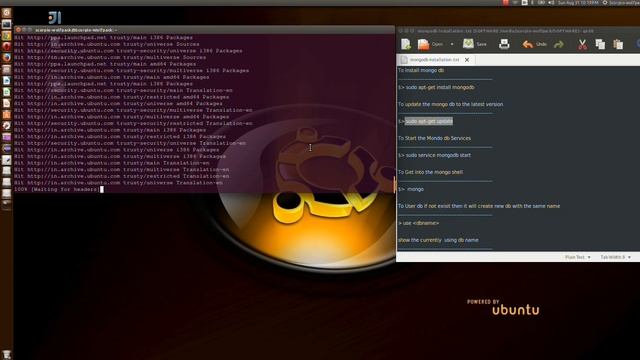Open the sound volume indicator menu
Image resolution: width=640 pixels, height=360 pixels.
[x=551, y=2]
